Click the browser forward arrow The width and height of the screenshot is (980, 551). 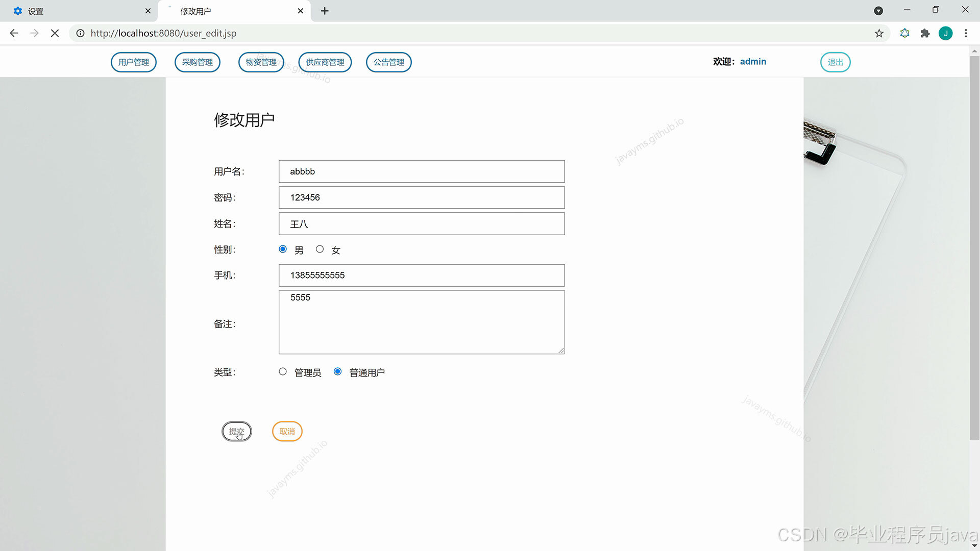[x=34, y=33]
